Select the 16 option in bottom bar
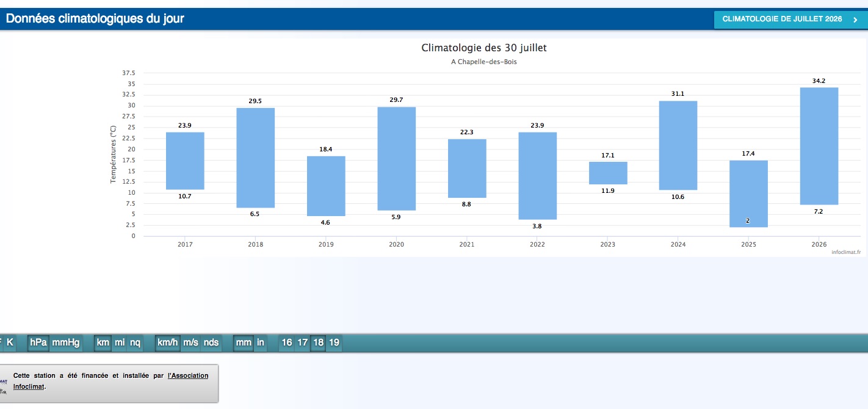 [x=287, y=342]
